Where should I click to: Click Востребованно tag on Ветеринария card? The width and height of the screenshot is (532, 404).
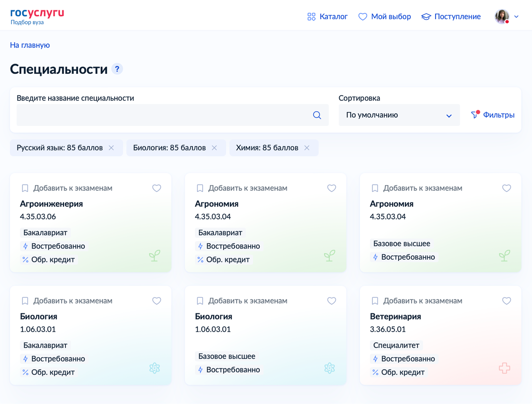pos(404,359)
